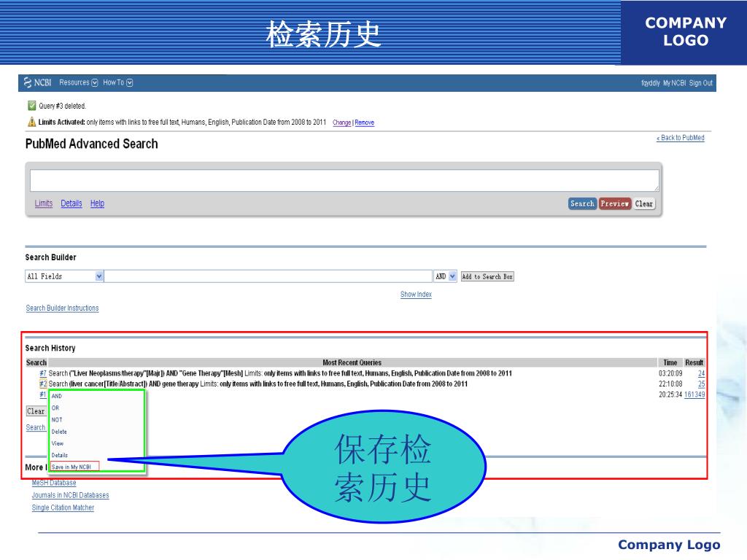747x560 pixels.
Task: Click the liver cancer query #2 text
Action: pos(258,384)
